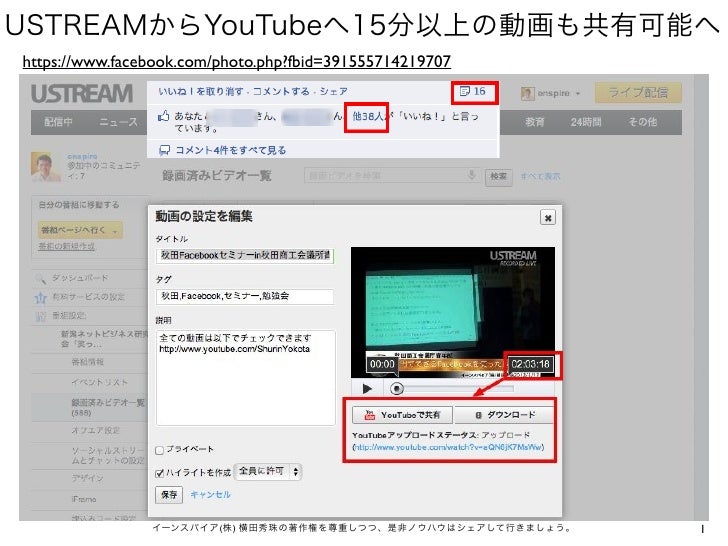Image resolution: width=728 pixels, height=546 pixels.
Task: Click the magnifier icon beside ダッシュボード
Action: (40, 279)
